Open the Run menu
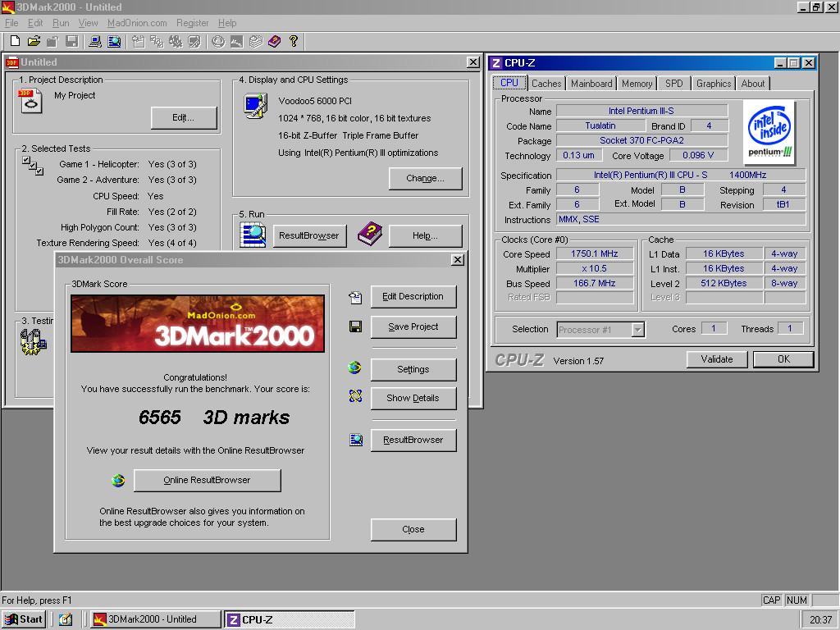The height and width of the screenshot is (630, 840). 61,23
